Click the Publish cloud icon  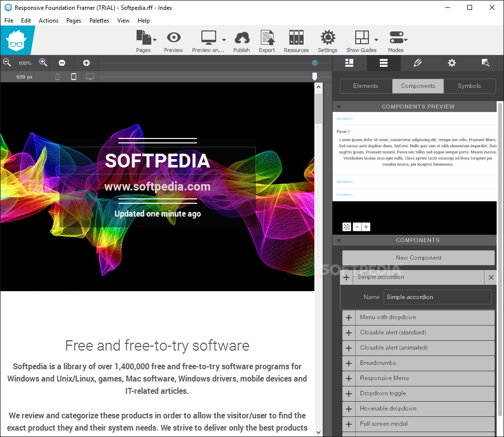(242, 38)
